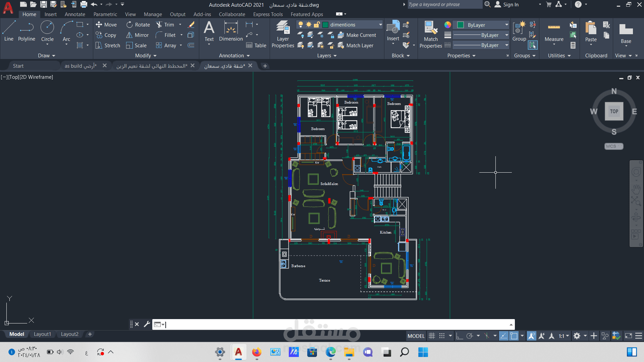This screenshot has width=644, height=362.
Task: Toggle dimentions layer light bulb on/off
Action: tap(301, 24)
